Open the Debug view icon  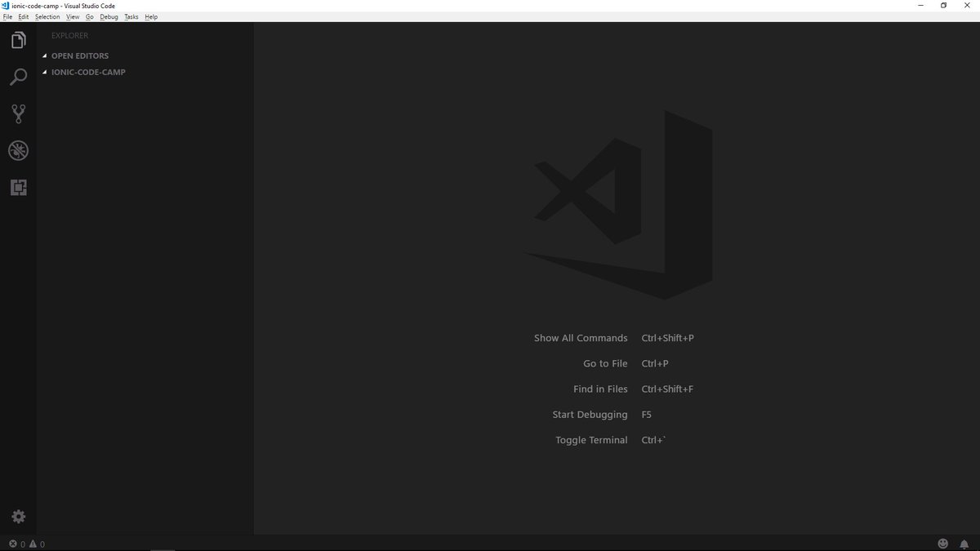[x=18, y=150]
